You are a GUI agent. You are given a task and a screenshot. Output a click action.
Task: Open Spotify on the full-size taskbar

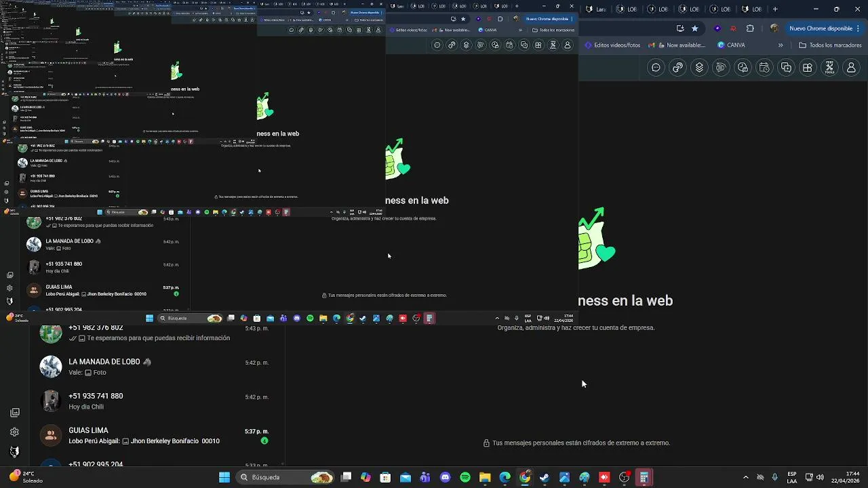[465, 477]
